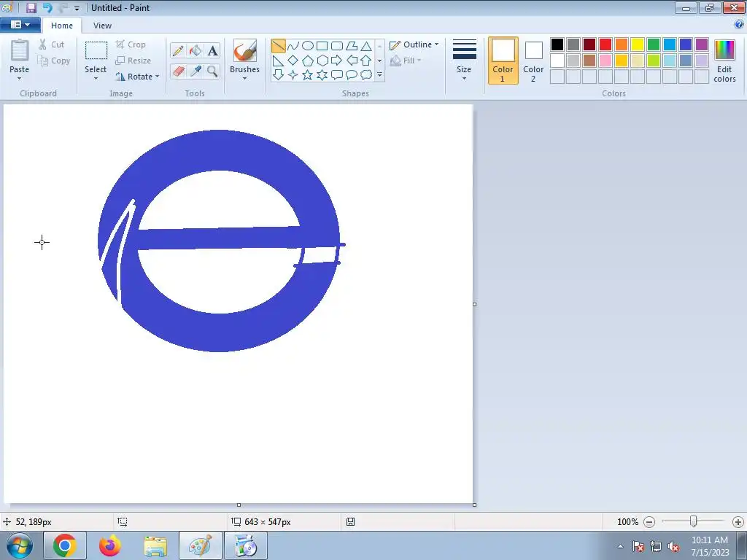Click the Zoom out minus button
The image size is (747, 560).
tap(649, 522)
